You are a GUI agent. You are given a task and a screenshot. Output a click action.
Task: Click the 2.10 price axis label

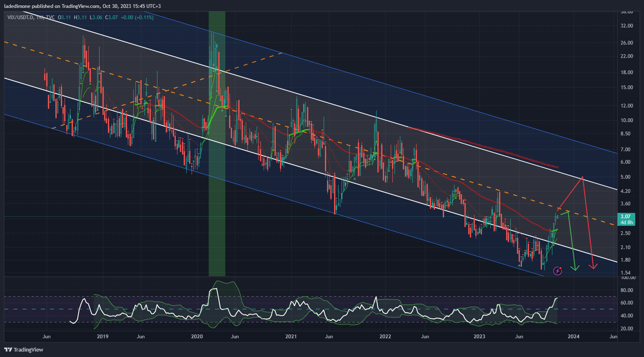point(625,247)
